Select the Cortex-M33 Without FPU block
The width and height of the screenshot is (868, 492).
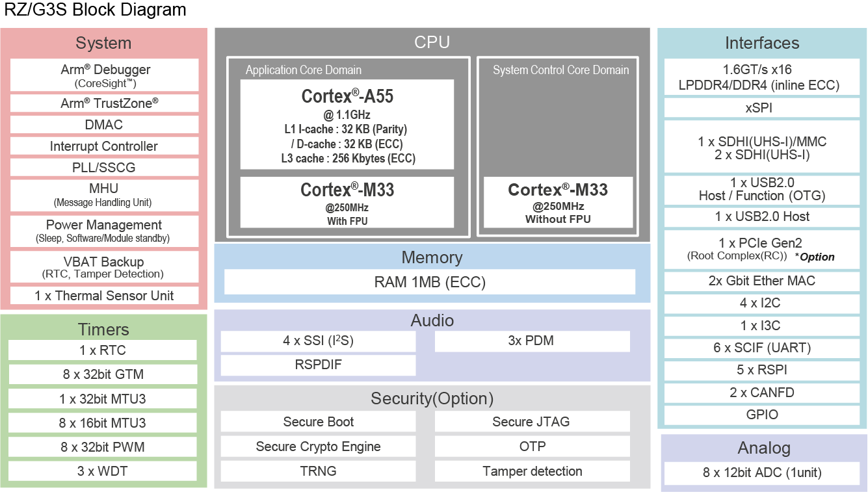(558, 202)
